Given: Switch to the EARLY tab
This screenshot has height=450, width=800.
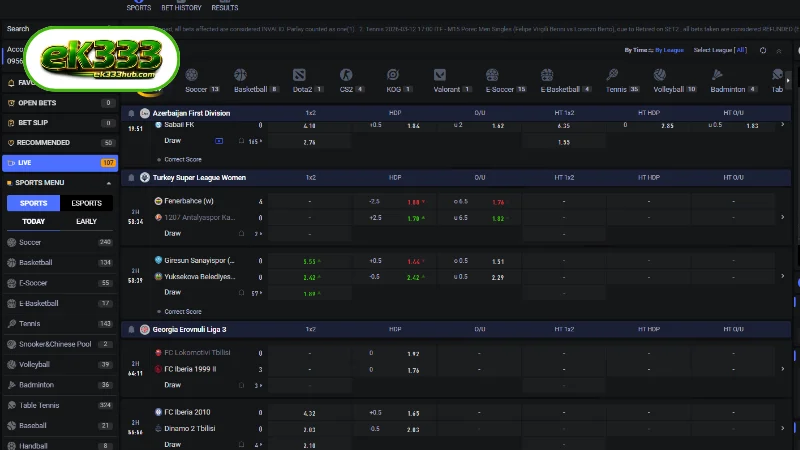Looking at the screenshot, I should click(x=86, y=221).
